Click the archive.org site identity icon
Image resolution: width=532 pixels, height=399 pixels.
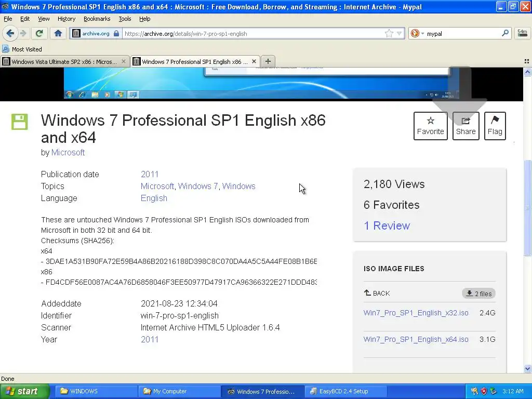click(x=76, y=33)
